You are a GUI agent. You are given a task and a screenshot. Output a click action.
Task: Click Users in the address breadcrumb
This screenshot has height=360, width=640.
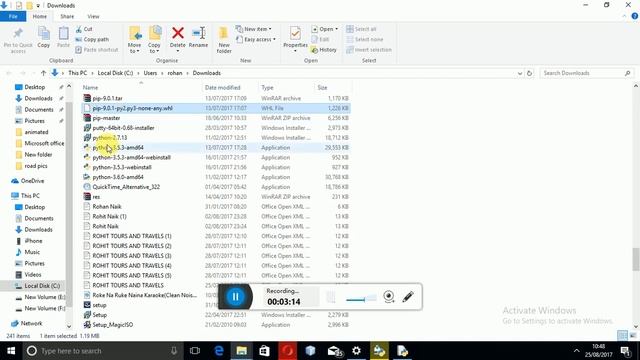coord(150,73)
